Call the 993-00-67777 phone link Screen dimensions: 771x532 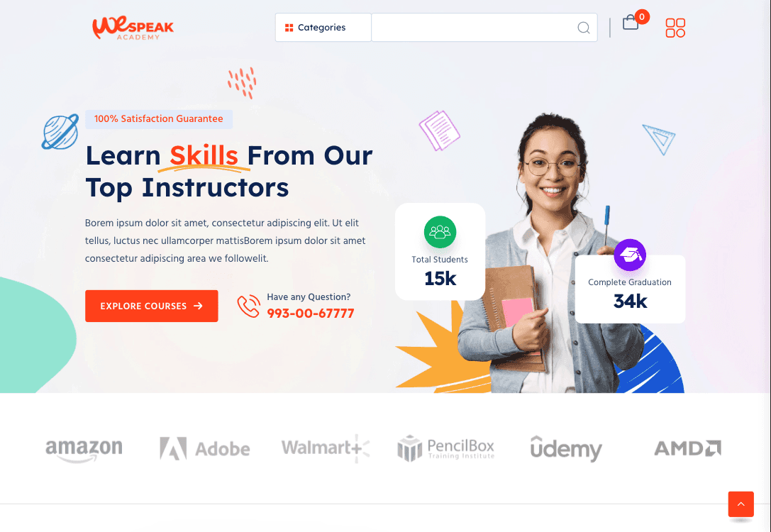coord(310,314)
